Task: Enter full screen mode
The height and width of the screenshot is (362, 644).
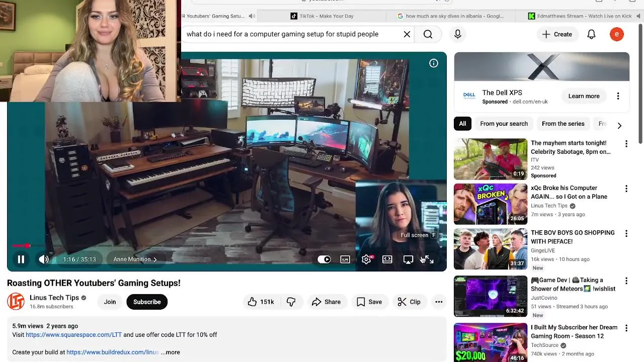Action: (429, 259)
